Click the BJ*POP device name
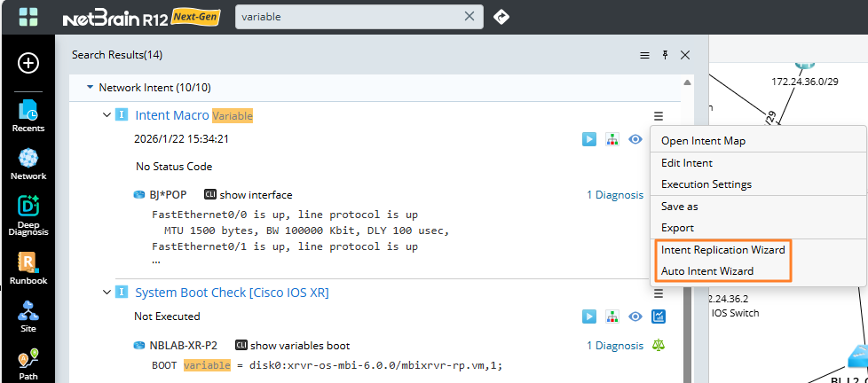The image size is (868, 383). [x=169, y=194]
